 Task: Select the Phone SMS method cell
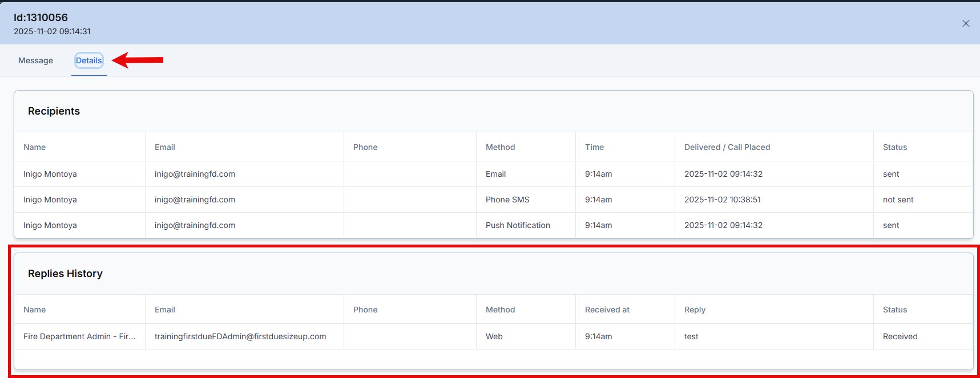click(507, 200)
